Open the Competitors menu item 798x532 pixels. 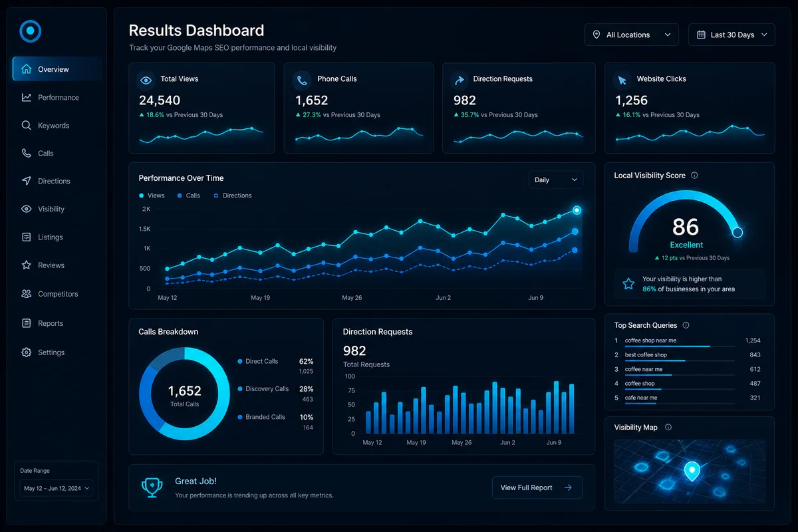[57, 293]
